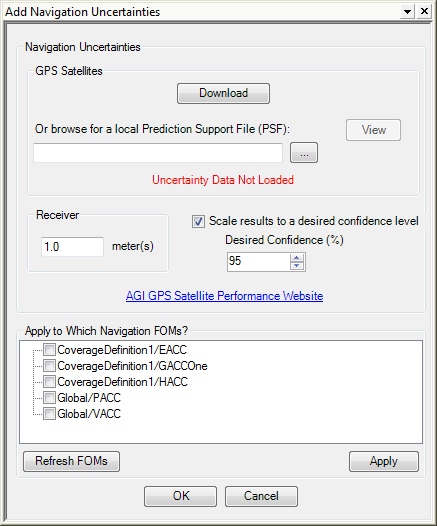Open the title bar dropdown arrow menu
Image resolution: width=437 pixels, height=526 pixels.
[407, 12]
